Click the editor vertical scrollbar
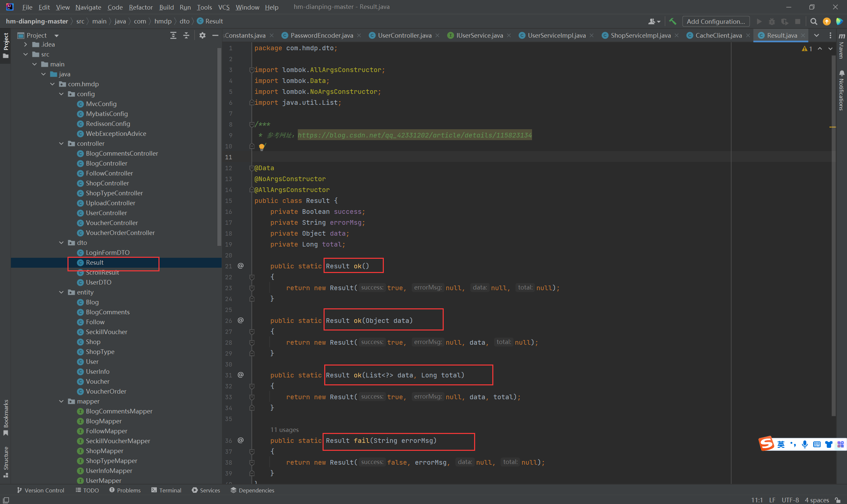The image size is (847, 504). tap(833, 238)
